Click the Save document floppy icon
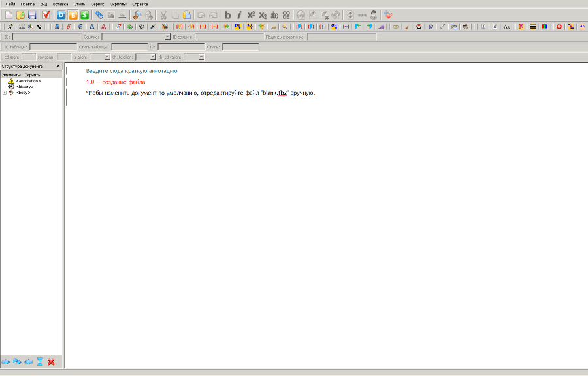Viewport: 588px width, 376px height. pos(31,14)
